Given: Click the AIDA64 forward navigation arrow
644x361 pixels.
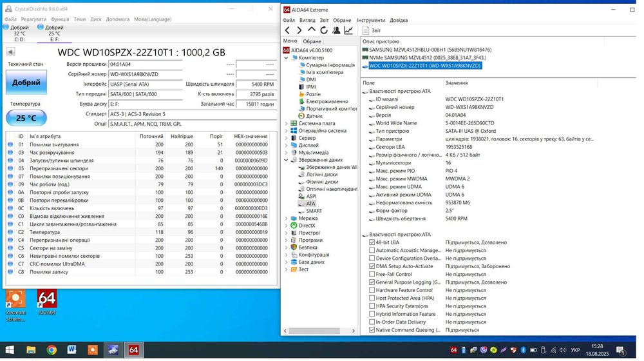Looking at the screenshot, I should [299, 30].
